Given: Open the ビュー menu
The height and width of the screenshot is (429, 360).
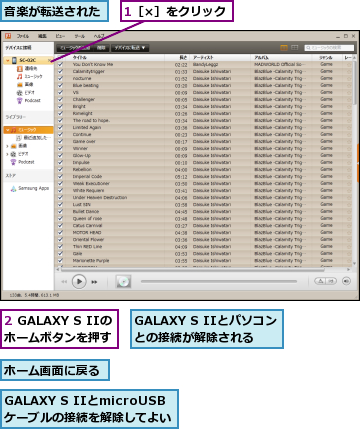Looking at the screenshot, I should 60,36.
